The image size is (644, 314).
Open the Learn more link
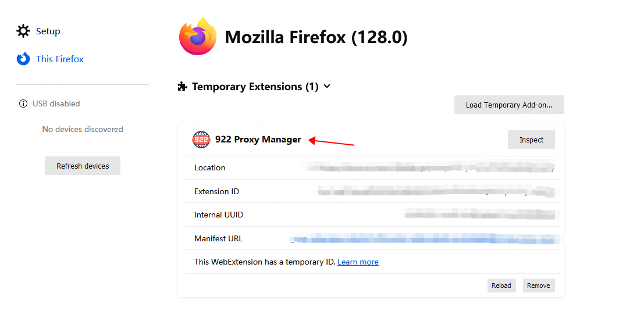coord(358,262)
